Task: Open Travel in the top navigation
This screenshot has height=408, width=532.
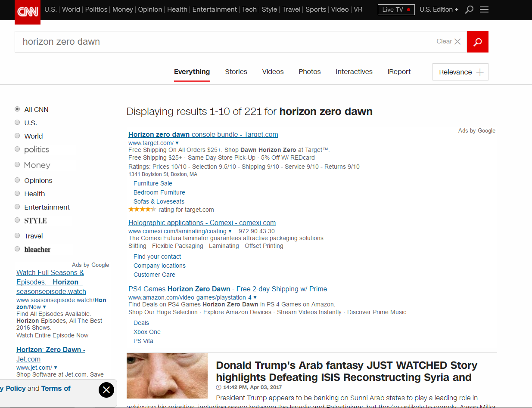Action: pyautogui.click(x=292, y=9)
